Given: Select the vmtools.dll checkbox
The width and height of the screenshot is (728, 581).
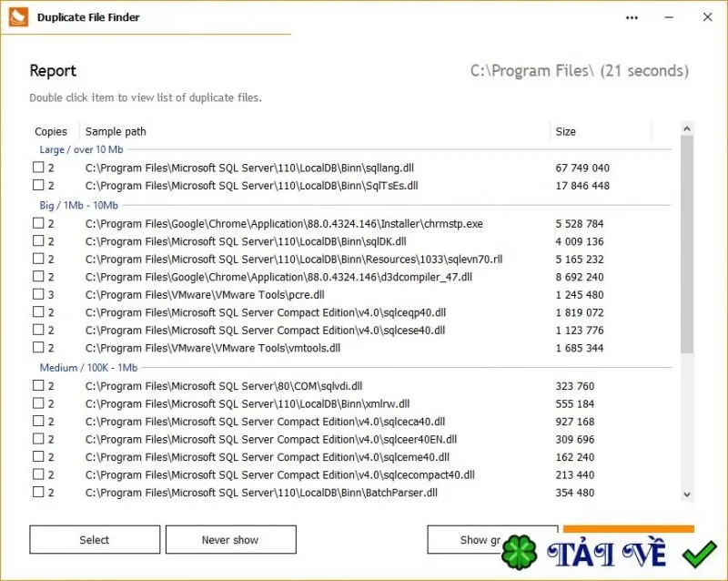Looking at the screenshot, I should [38, 347].
